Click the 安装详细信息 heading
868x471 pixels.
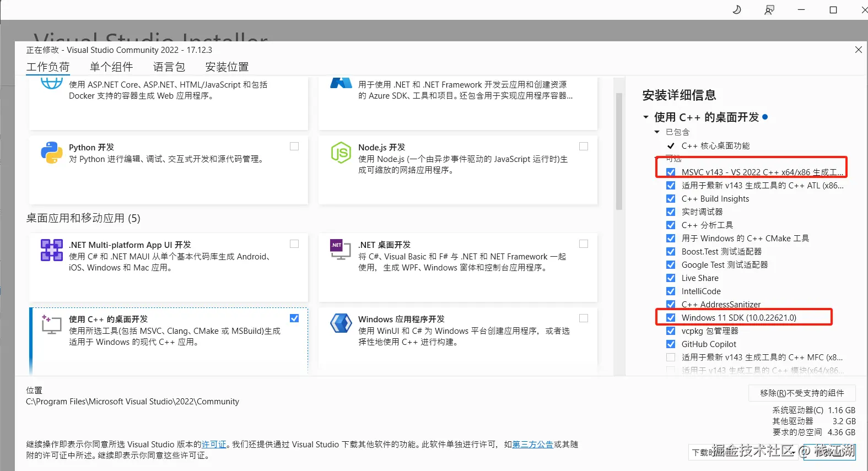click(679, 95)
